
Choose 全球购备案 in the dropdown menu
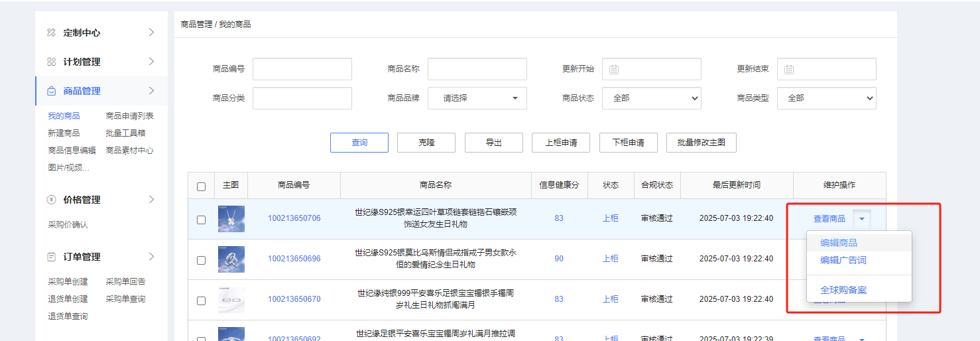point(843,290)
